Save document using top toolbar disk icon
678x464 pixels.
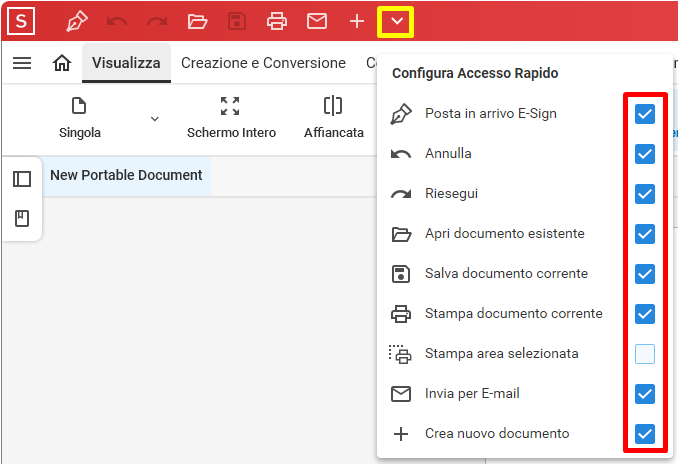point(237,21)
